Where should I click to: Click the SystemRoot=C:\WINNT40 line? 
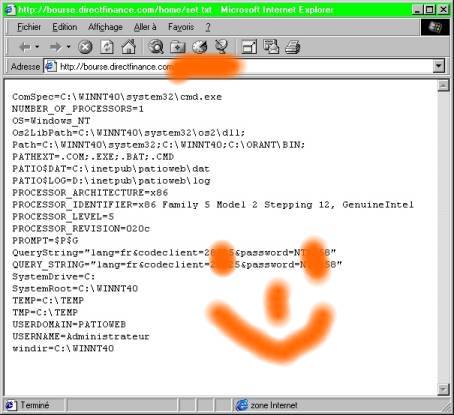[x=75, y=288]
